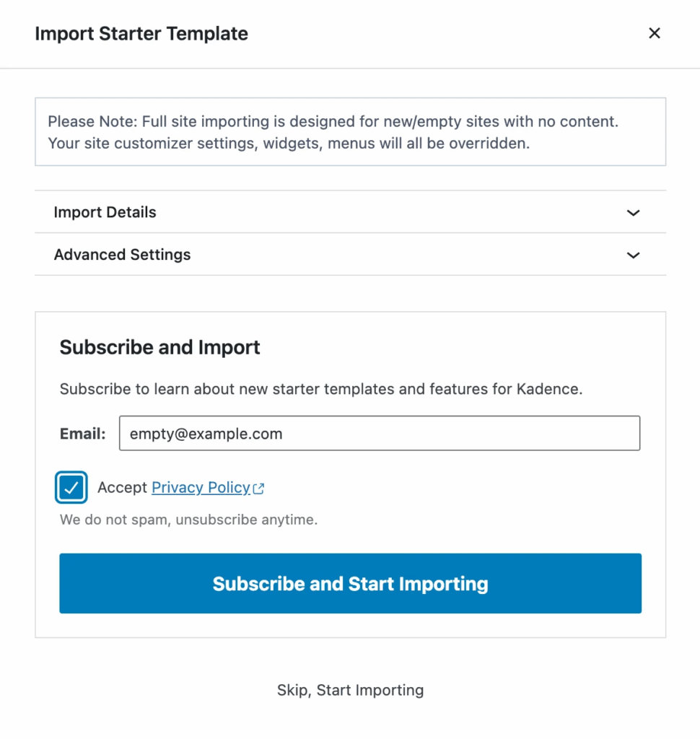Viewport: 700px width, 739px height.
Task: Click the "We do not spam" note
Action: point(188,520)
